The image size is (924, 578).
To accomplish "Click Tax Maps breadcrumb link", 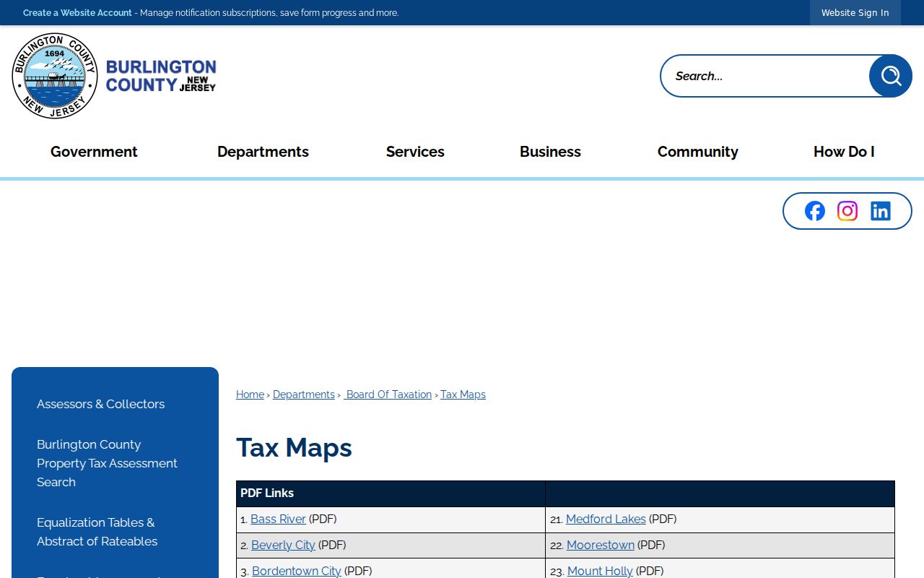I will pyautogui.click(x=463, y=394).
